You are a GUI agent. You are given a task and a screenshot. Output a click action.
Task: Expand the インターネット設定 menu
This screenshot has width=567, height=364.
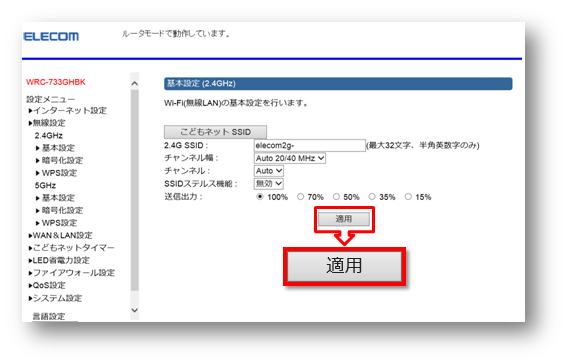68,111
